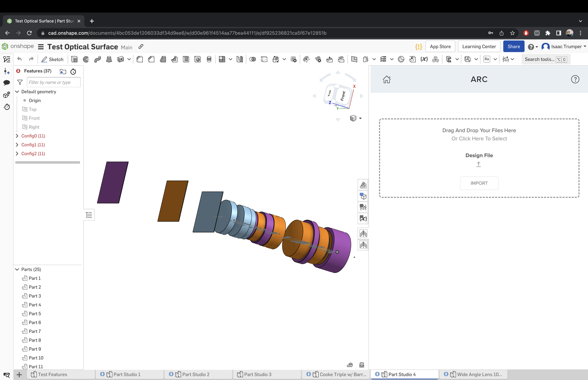This screenshot has height=380, width=588.
Task: Open the Variable (x) tool
Action: pos(424,59)
